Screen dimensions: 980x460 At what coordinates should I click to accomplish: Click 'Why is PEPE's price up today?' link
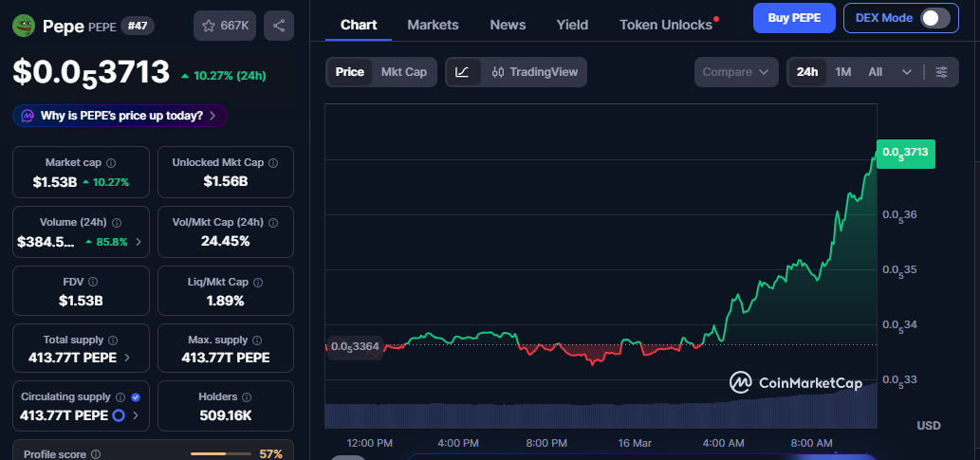tap(121, 116)
